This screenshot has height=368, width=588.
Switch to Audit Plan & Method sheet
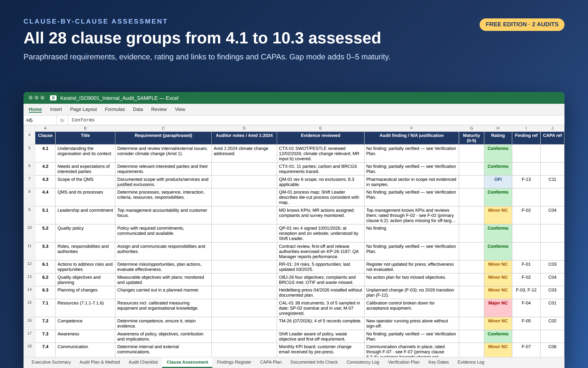100,362
